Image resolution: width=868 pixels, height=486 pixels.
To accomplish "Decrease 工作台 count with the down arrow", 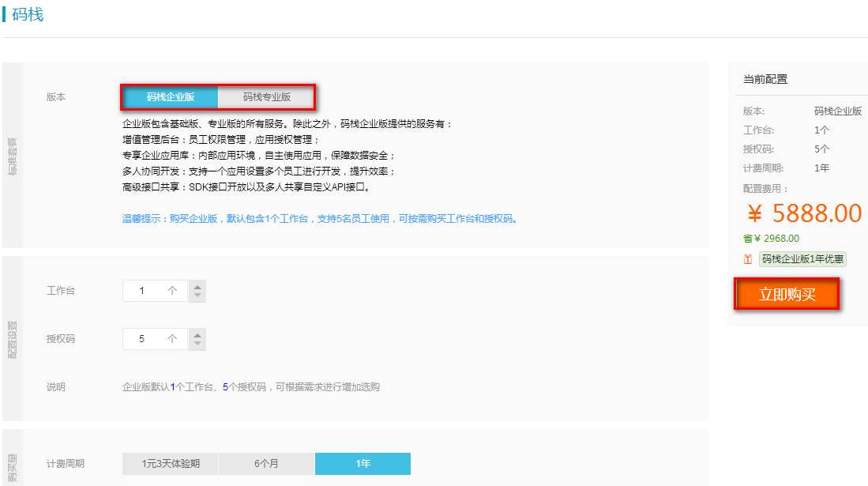I will [x=197, y=296].
